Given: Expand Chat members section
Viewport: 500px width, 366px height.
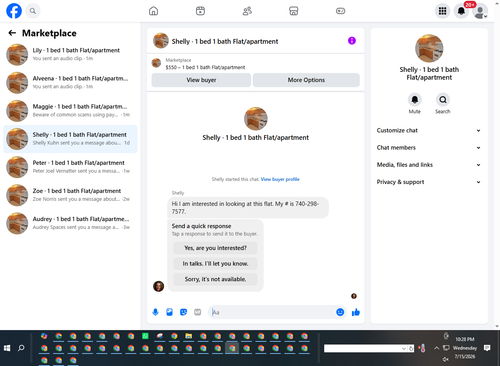Looking at the screenshot, I should click(429, 147).
